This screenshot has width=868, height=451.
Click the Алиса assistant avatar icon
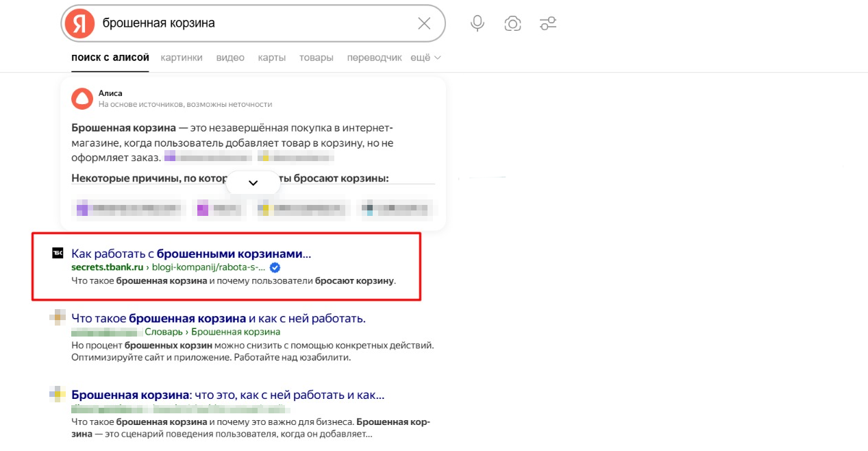(x=82, y=99)
